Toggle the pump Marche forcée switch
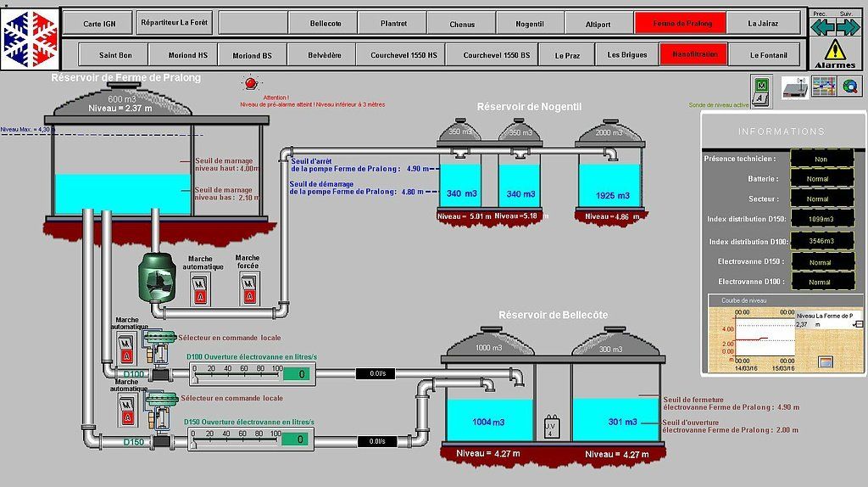 (249, 289)
